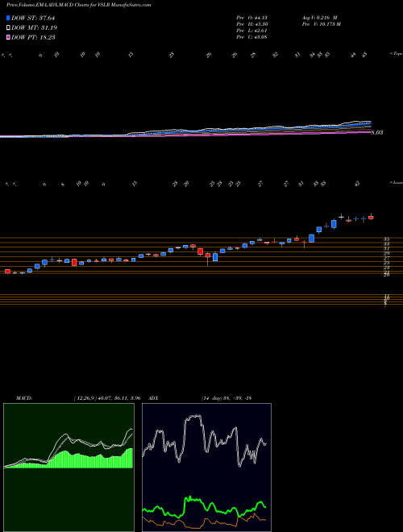Image resolution: width=403 pixels, height=532 pixels.
Task: Click the MACD panel label
Action: click(23, 398)
